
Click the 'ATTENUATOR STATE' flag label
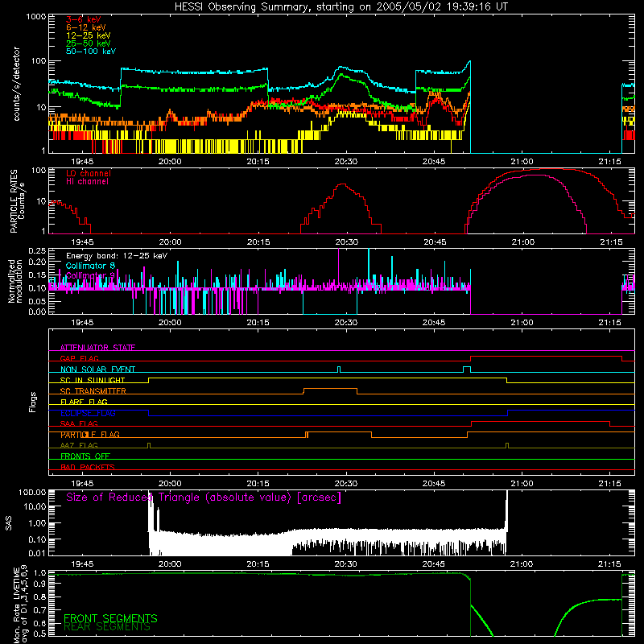click(x=97, y=348)
